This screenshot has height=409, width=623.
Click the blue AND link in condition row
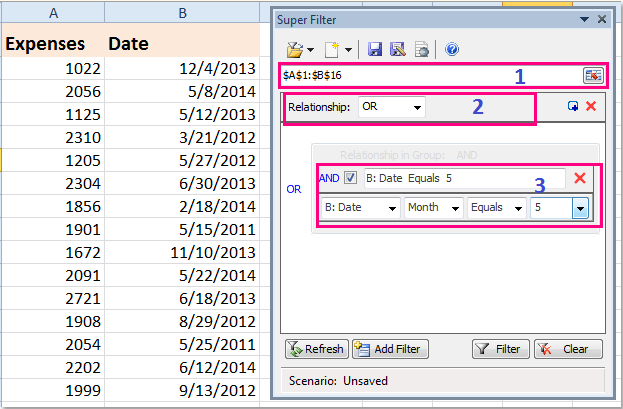point(329,178)
